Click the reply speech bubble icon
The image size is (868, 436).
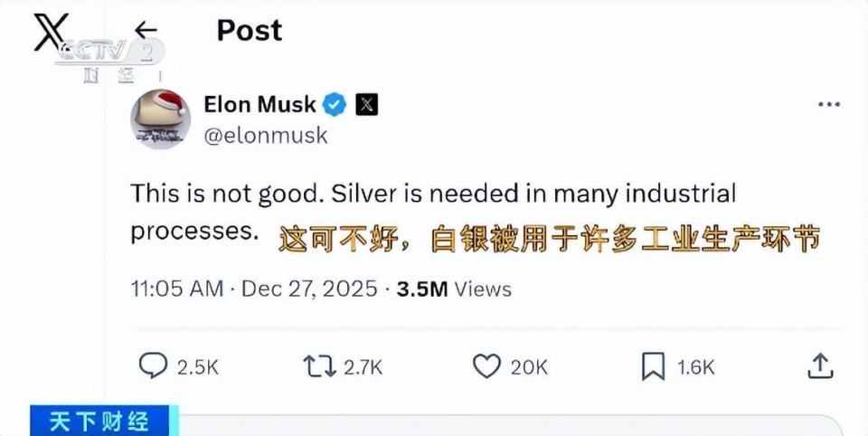pos(153,365)
